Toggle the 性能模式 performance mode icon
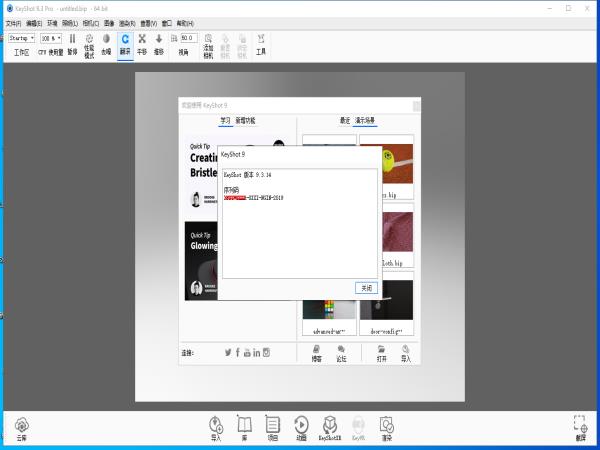This screenshot has width=600, height=450. click(89, 39)
